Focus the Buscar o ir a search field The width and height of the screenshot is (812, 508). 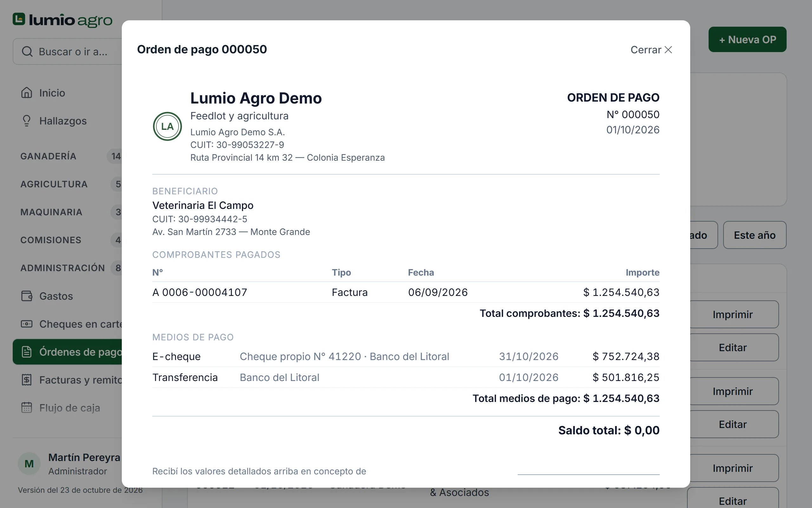(68, 51)
